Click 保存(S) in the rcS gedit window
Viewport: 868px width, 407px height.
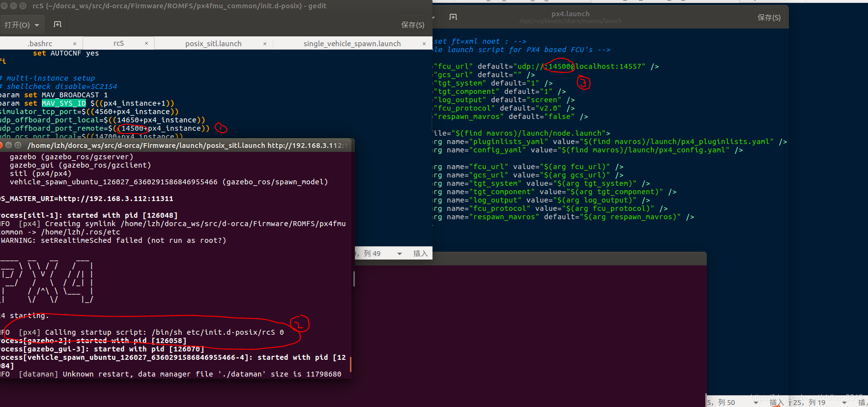(x=412, y=25)
